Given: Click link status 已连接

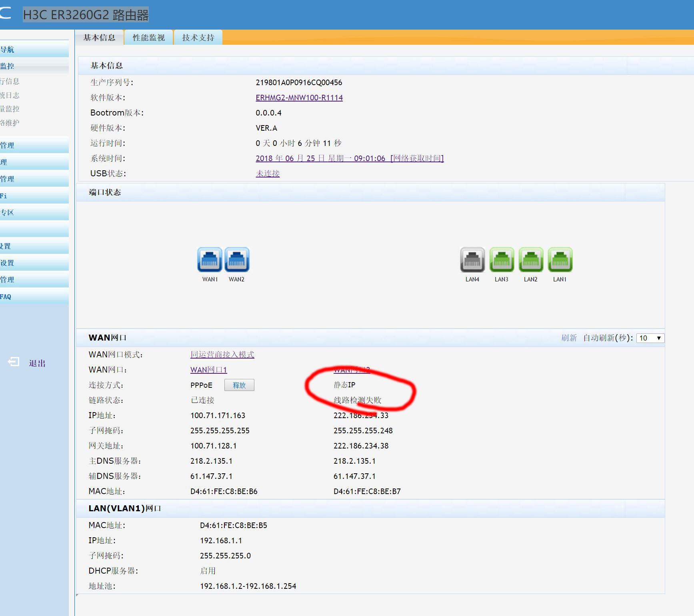Looking at the screenshot, I should pos(202,400).
